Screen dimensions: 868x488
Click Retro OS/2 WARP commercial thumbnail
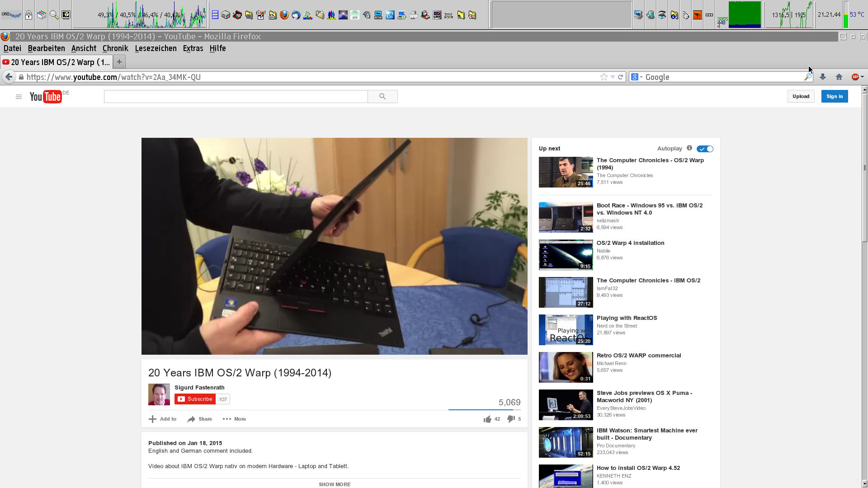click(566, 367)
